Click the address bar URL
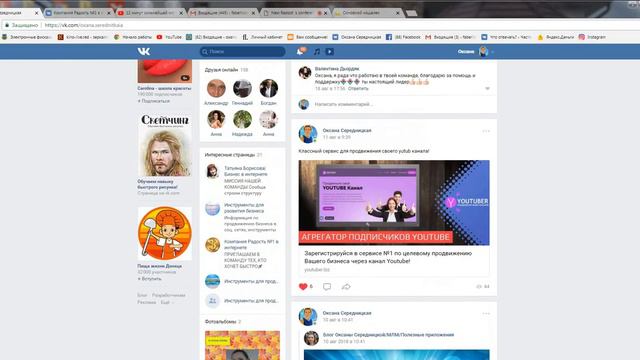This screenshot has height=360, width=640. 84,25
